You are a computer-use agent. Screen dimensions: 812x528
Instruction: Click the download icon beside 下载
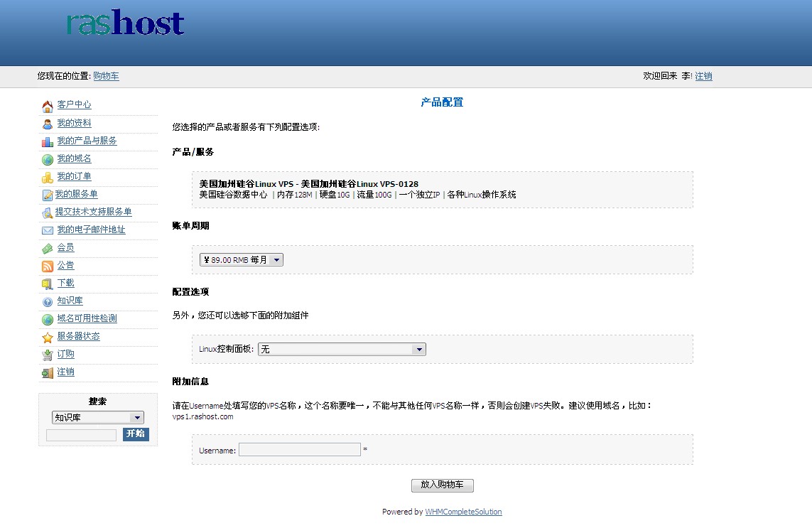tap(47, 284)
